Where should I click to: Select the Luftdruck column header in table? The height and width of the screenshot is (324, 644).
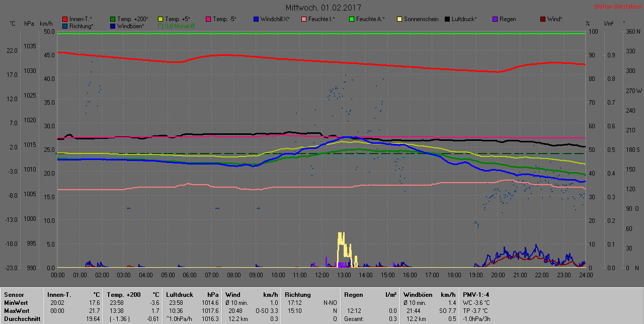pos(179,294)
